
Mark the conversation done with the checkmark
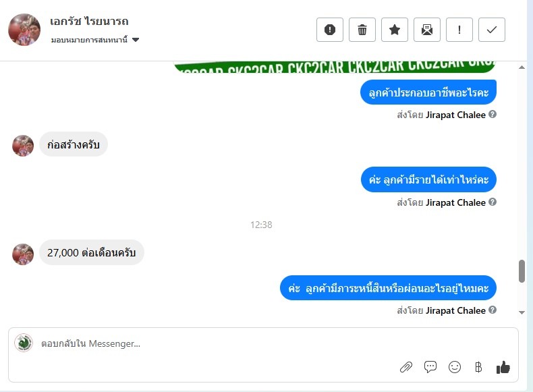tap(492, 30)
